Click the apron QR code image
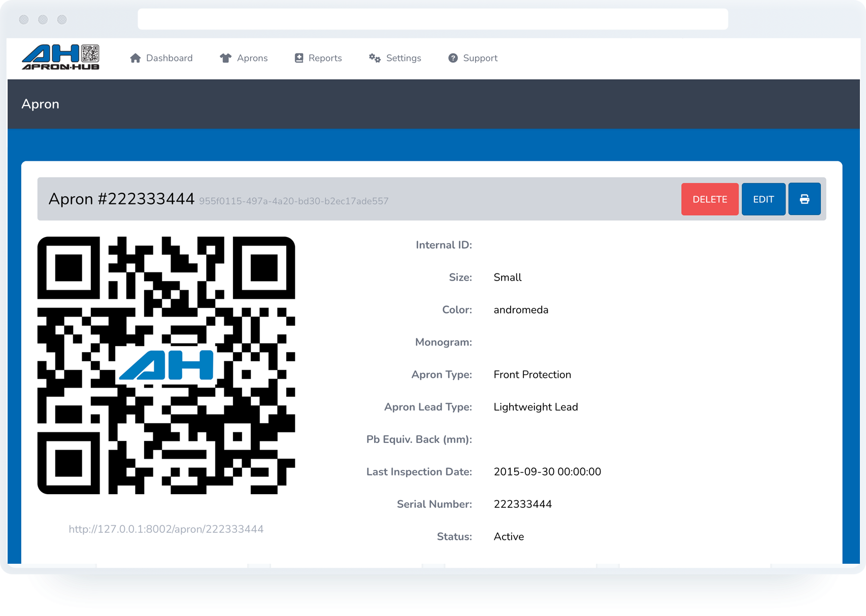 (x=166, y=365)
